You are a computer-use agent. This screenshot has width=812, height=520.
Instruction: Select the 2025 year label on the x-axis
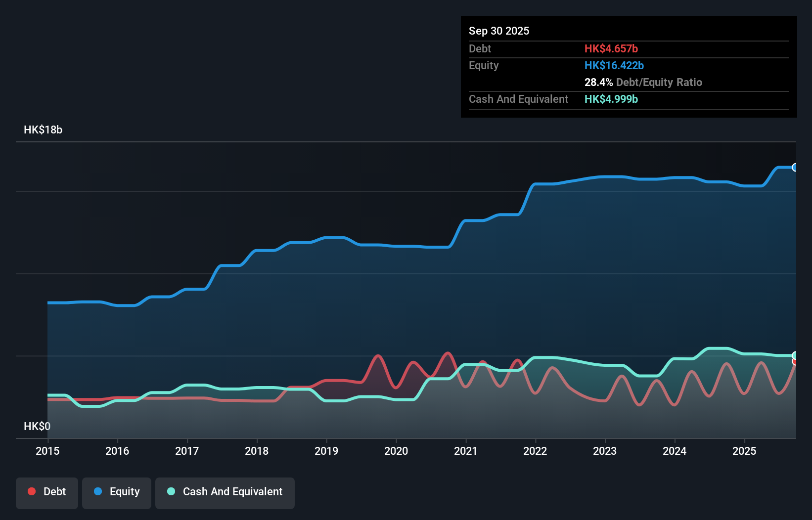745,451
